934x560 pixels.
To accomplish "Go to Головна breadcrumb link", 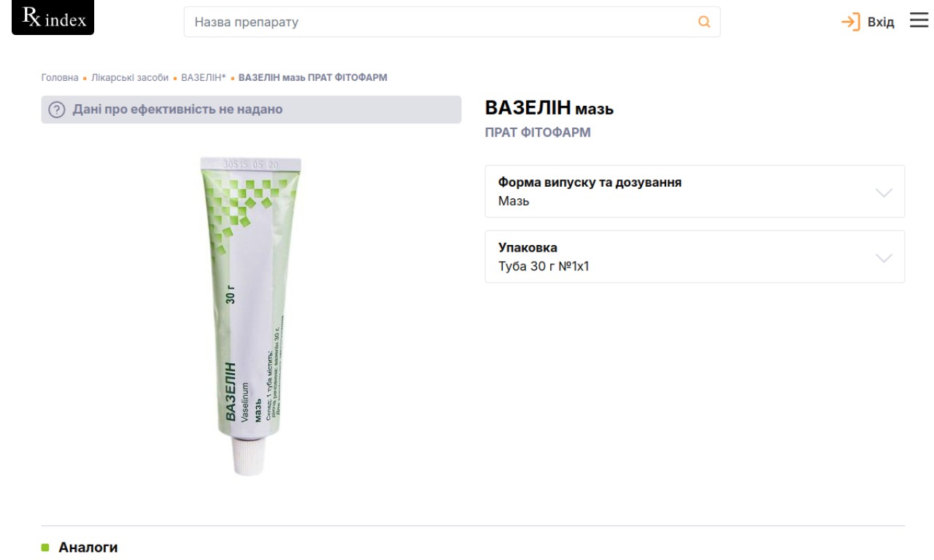I will (x=60, y=77).
